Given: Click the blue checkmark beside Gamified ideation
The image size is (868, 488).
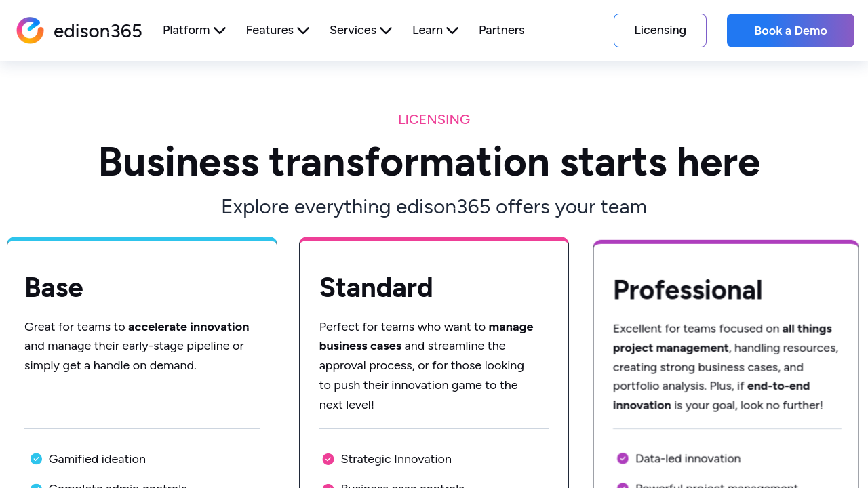Looking at the screenshot, I should (37, 459).
